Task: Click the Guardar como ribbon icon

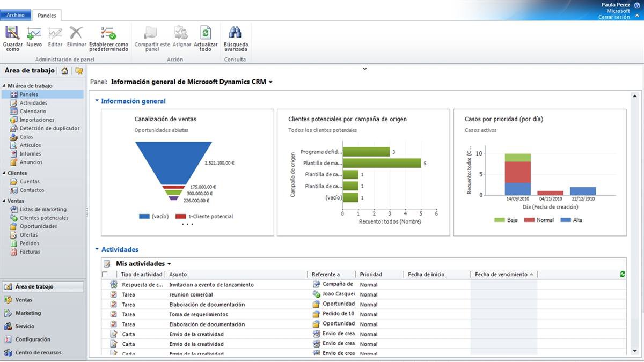Action: 12,34
